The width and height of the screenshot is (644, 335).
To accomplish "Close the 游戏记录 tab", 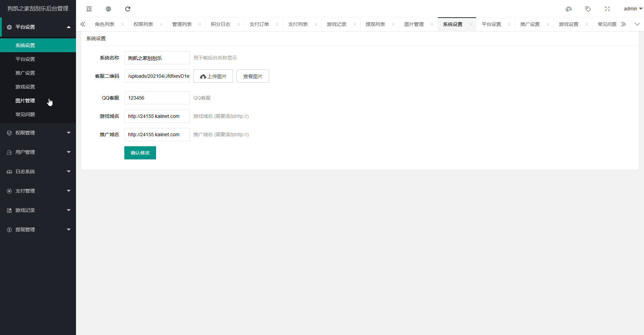I will tap(355, 24).
